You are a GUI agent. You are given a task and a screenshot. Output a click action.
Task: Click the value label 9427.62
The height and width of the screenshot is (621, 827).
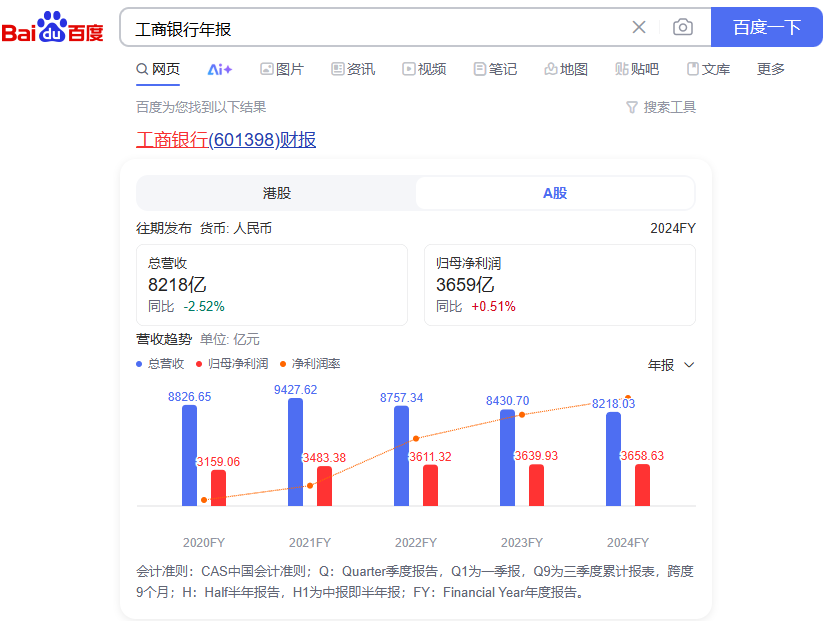pyautogui.click(x=295, y=390)
